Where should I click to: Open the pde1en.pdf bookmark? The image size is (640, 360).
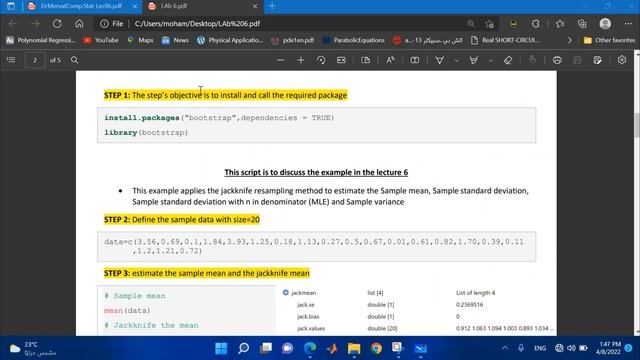(293, 40)
